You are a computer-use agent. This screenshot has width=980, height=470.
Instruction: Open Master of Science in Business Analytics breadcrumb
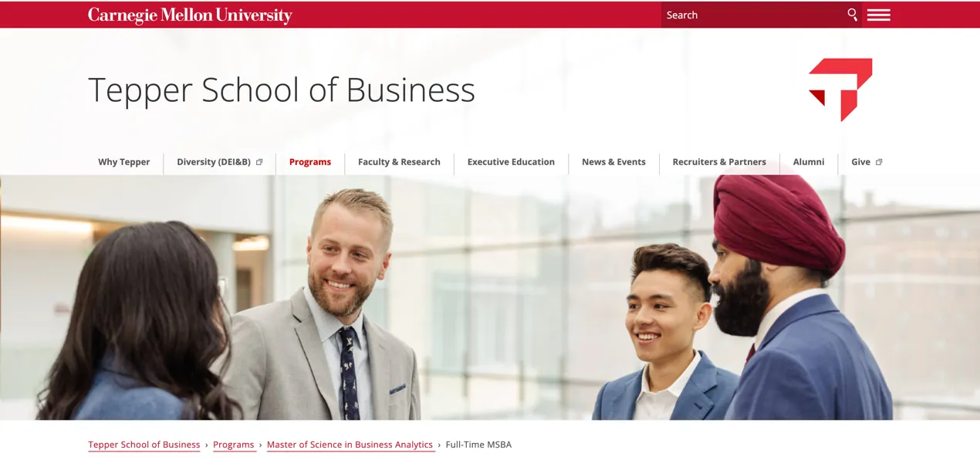coord(350,445)
